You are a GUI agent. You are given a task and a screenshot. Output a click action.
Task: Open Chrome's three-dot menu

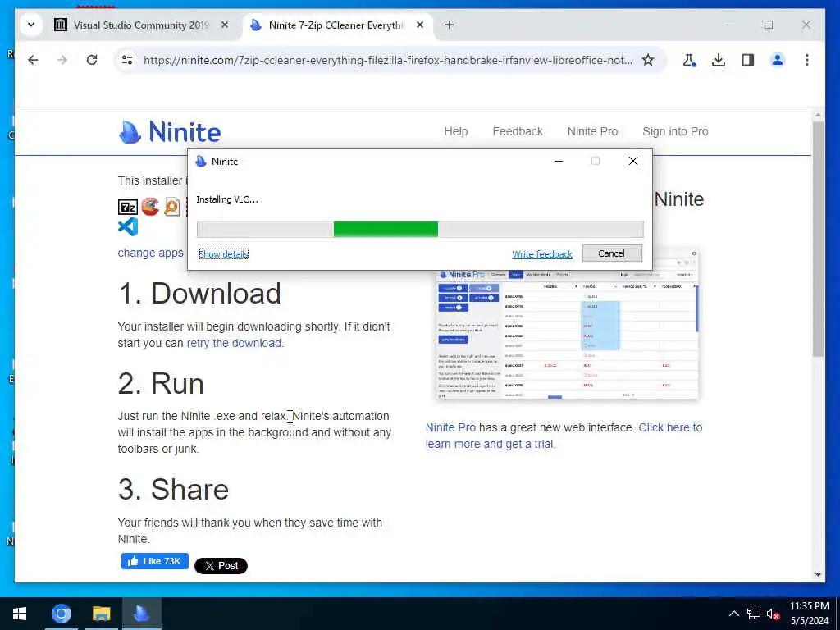(x=807, y=60)
